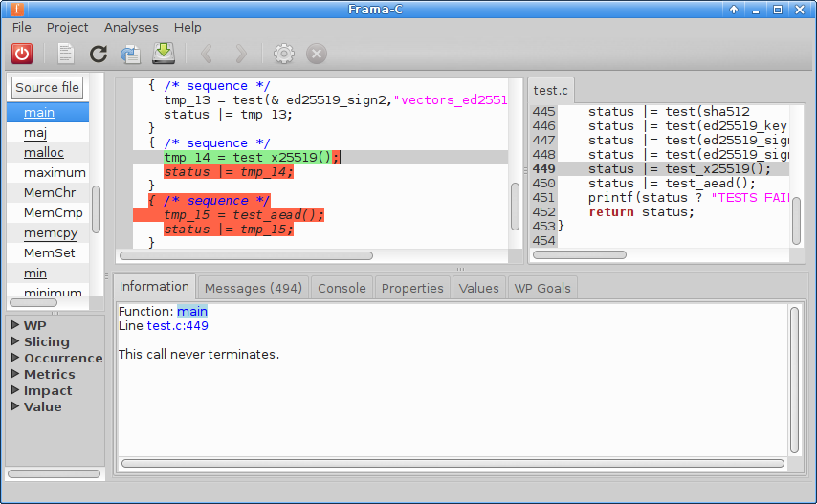817x504 pixels.
Task: Click the tmp_14 = test_x25519() statement
Action: click(253, 157)
